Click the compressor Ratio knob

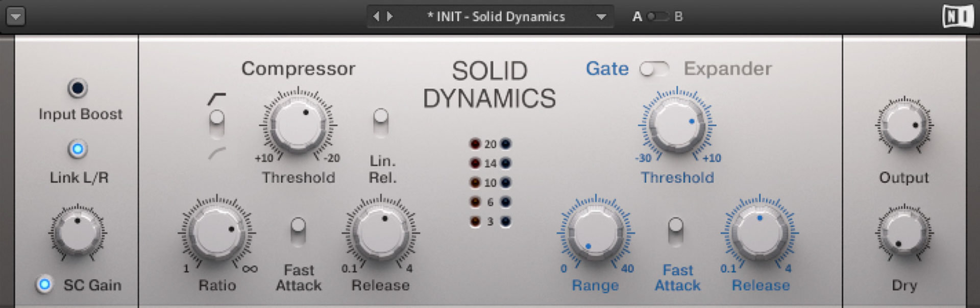217,232
